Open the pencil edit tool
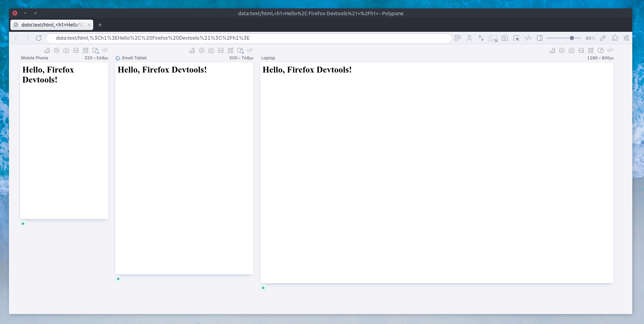The height and width of the screenshot is (324, 644). point(603,38)
